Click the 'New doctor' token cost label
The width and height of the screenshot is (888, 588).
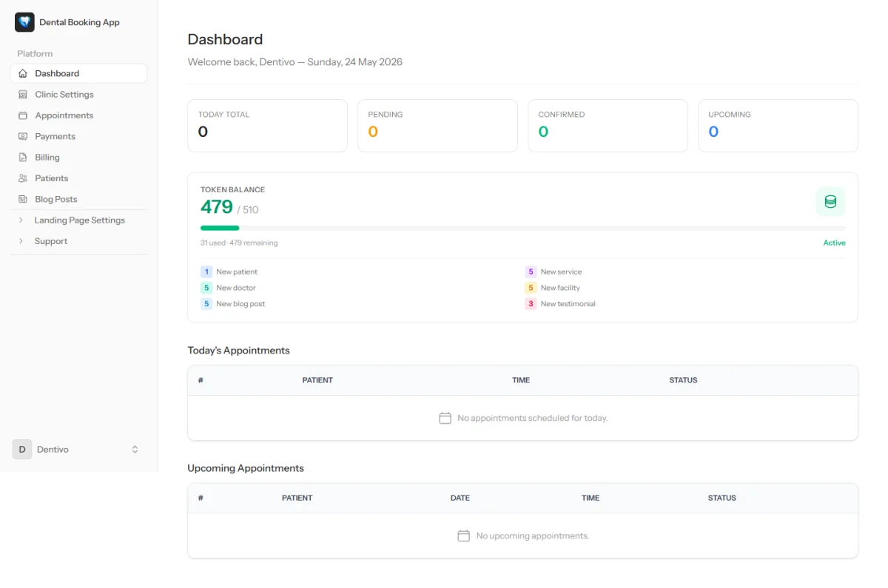pyautogui.click(x=236, y=288)
